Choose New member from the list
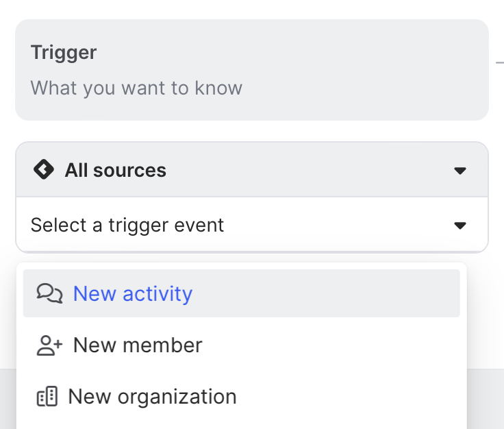 [138, 345]
